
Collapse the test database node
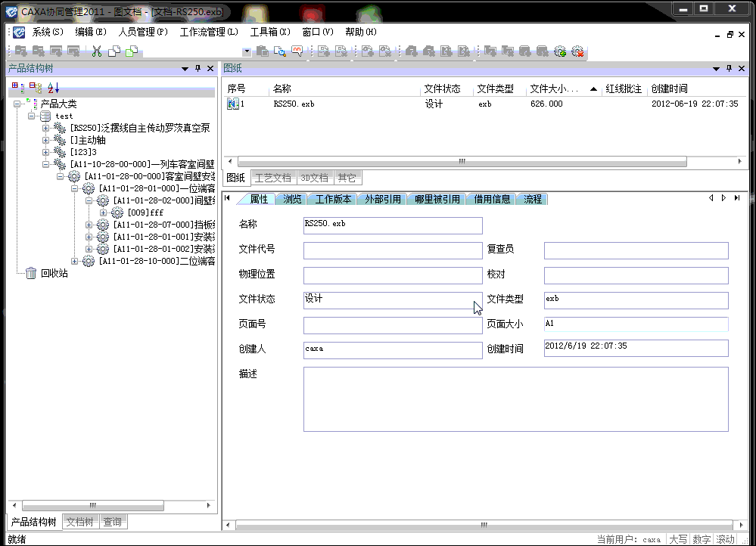pyautogui.click(x=32, y=116)
